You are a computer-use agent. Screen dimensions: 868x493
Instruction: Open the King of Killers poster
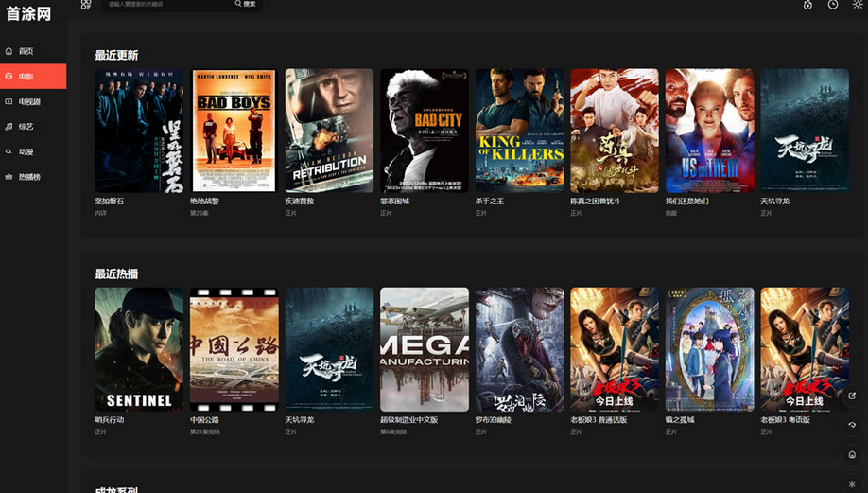pyautogui.click(x=520, y=131)
